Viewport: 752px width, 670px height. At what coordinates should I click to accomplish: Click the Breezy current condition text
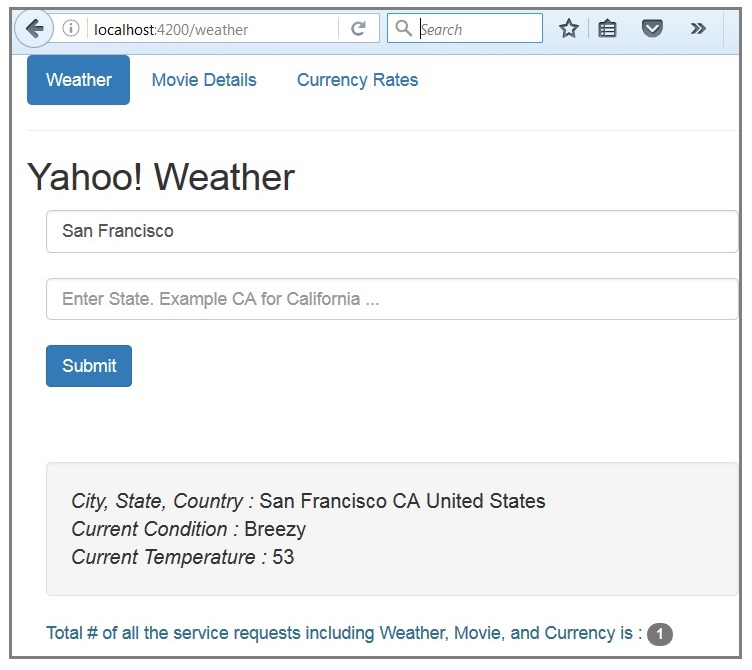pos(275,529)
